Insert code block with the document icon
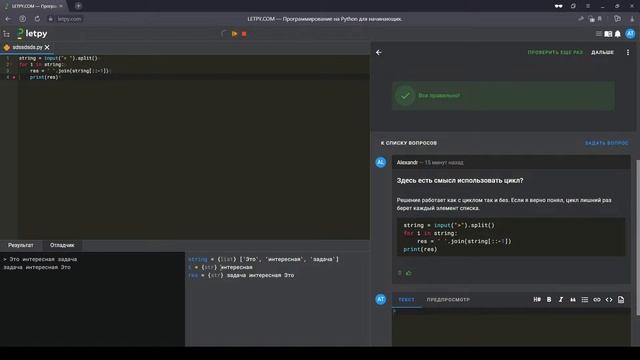This screenshot has height=360, width=640. pyautogui.click(x=621, y=300)
